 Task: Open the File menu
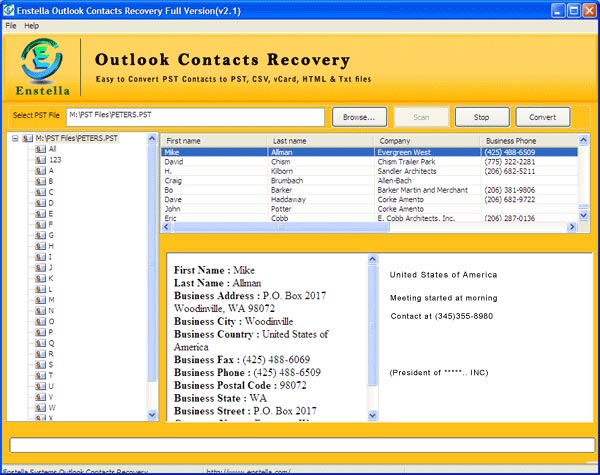click(x=11, y=24)
